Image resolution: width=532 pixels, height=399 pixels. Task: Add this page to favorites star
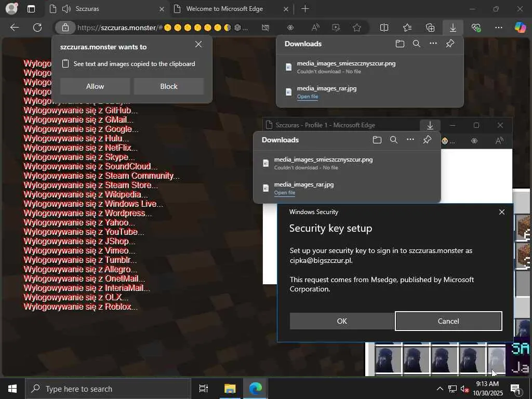coord(356,28)
